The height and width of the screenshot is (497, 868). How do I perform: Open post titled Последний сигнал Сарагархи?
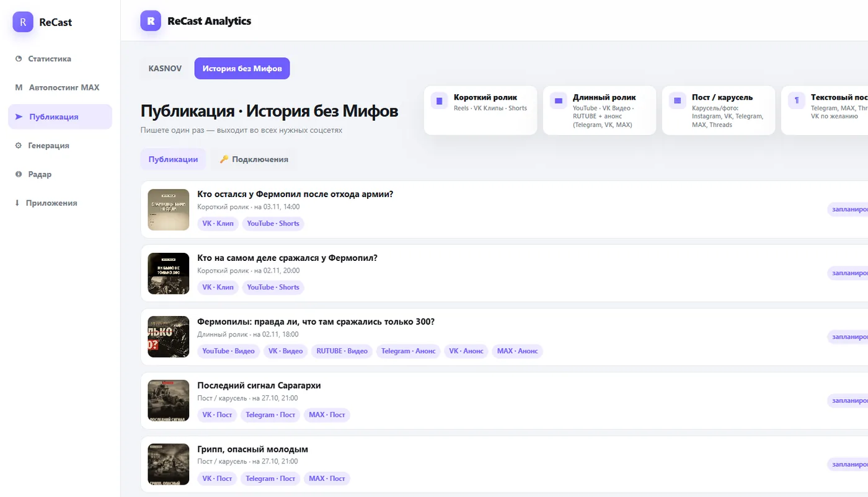coord(259,385)
